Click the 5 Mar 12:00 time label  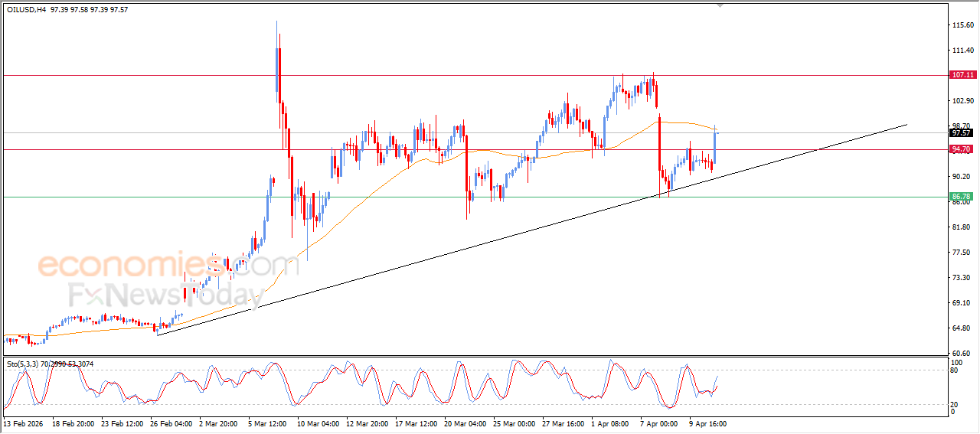coord(267,423)
